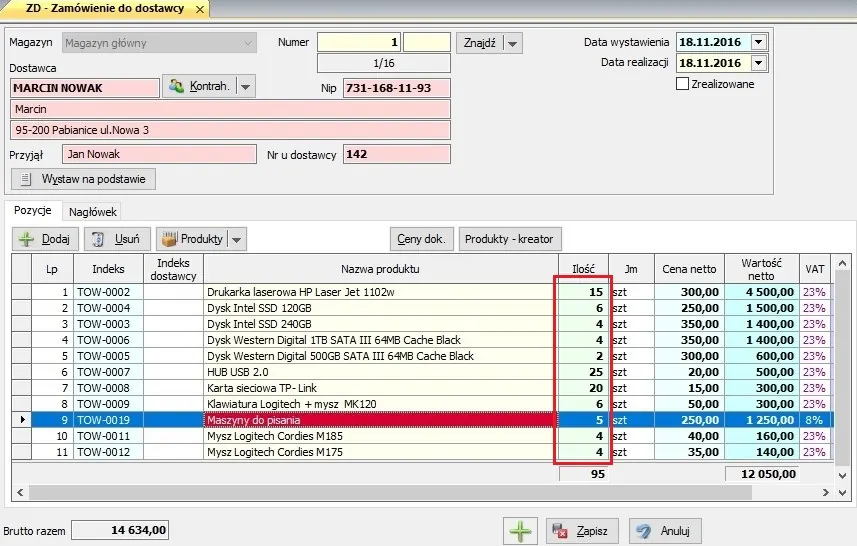This screenshot has width=857, height=546.
Task: Select the ZD - Zamówienie do dostawcy tab
Action: click(x=105, y=9)
